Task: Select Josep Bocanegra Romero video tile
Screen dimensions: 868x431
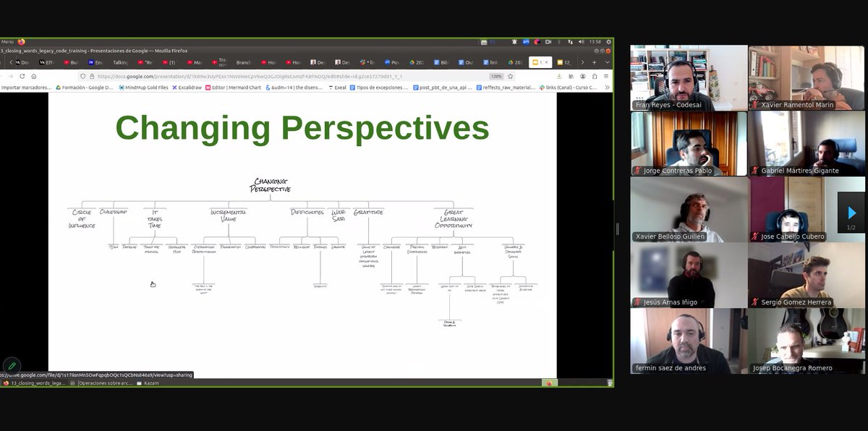Action: pos(807,341)
